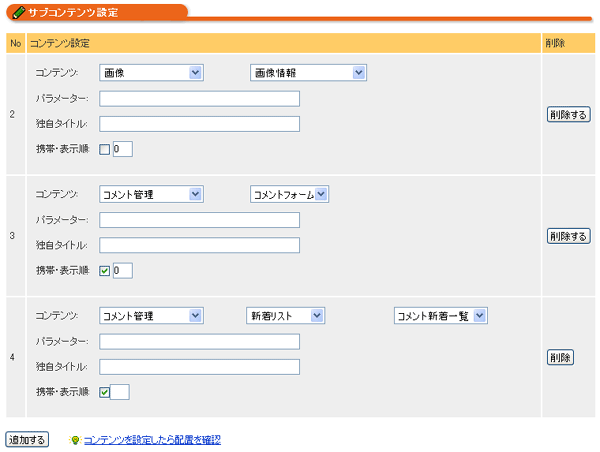Click row number 3 in the No column
600x452 pixels.
point(12,236)
